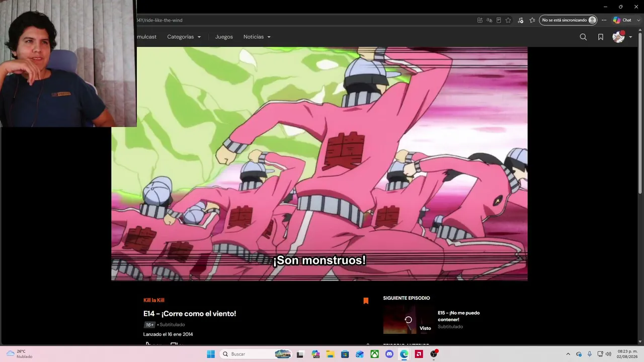The width and height of the screenshot is (644, 362).
Task: Open the Crunchyroll watchlist bookmark icon
Action: point(601,37)
